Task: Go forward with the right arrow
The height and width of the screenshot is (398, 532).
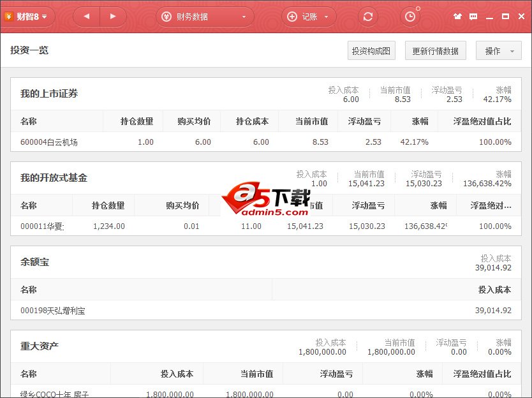Action: pos(113,17)
